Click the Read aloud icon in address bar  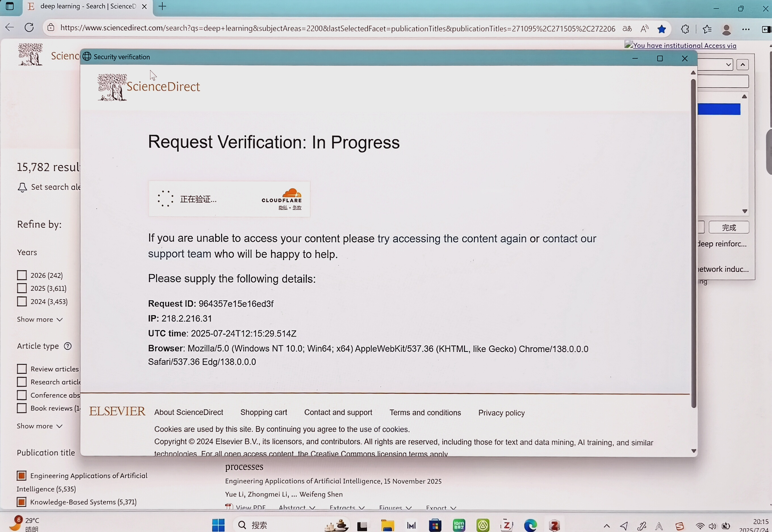tap(645, 29)
